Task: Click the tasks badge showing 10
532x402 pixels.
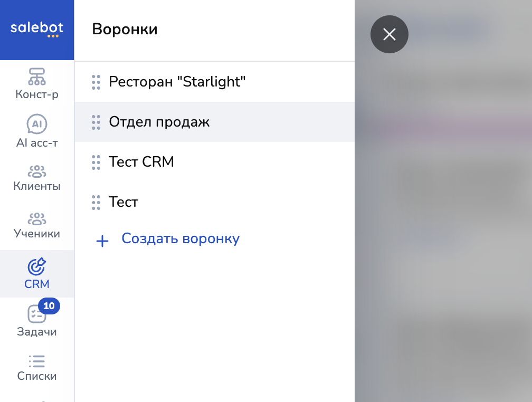Action: (x=49, y=306)
